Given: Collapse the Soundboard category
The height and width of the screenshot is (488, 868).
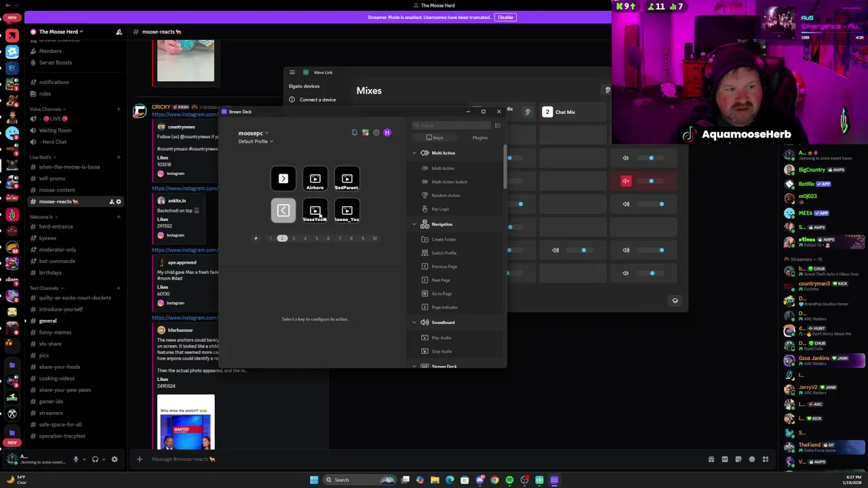Looking at the screenshot, I should coord(414,323).
